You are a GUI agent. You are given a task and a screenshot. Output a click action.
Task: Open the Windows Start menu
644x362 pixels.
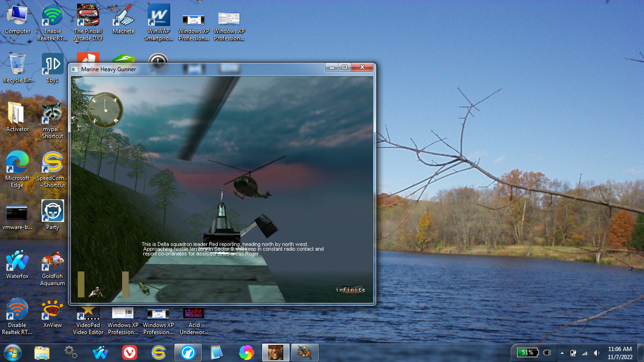coord(12,352)
